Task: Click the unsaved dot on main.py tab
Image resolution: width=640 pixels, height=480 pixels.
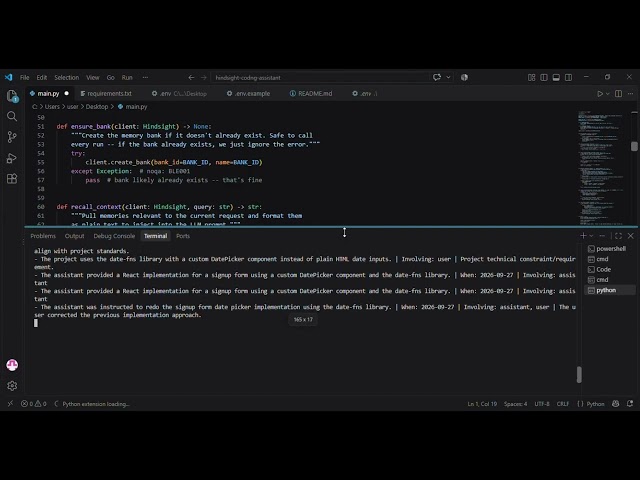Action: 67,93
